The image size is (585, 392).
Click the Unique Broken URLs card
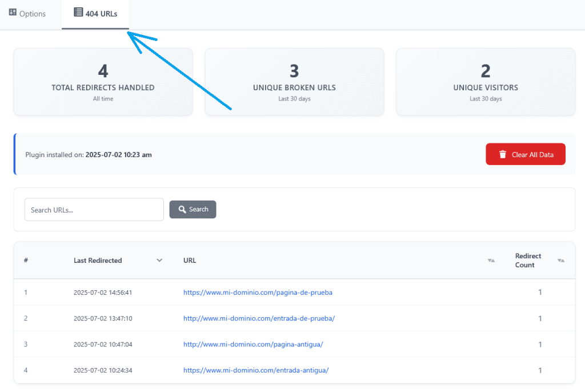tap(294, 82)
